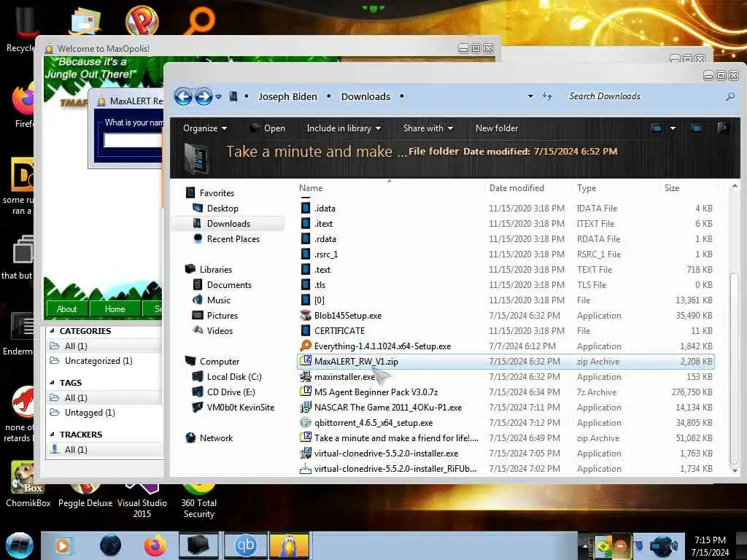Open the Documents library
The height and width of the screenshot is (560, 747).
(228, 285)
